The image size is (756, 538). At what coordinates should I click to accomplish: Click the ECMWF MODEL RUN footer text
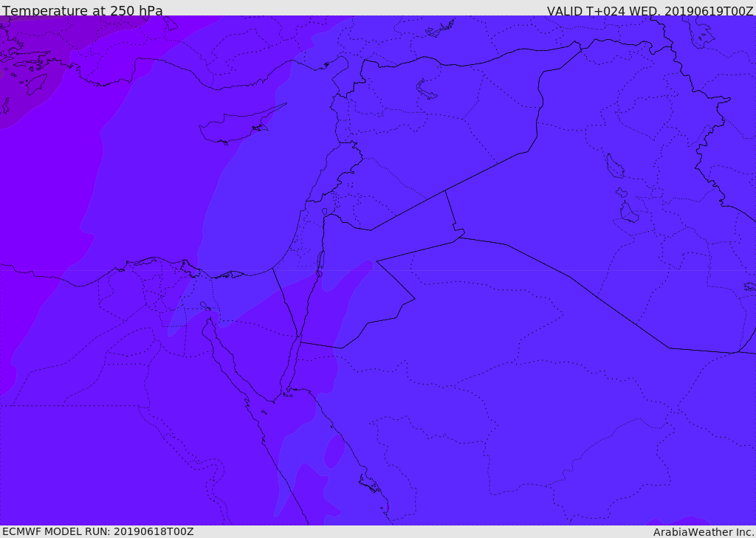[x=98, y=531]
